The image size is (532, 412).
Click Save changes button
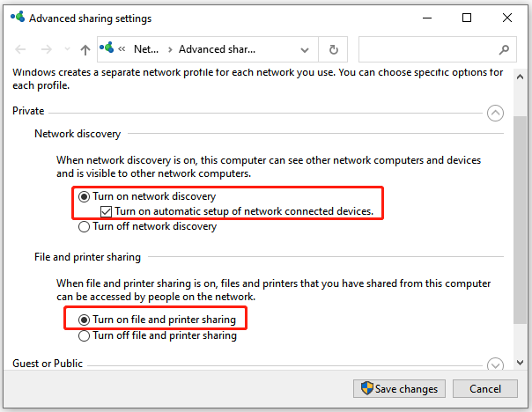click(399, 388)
